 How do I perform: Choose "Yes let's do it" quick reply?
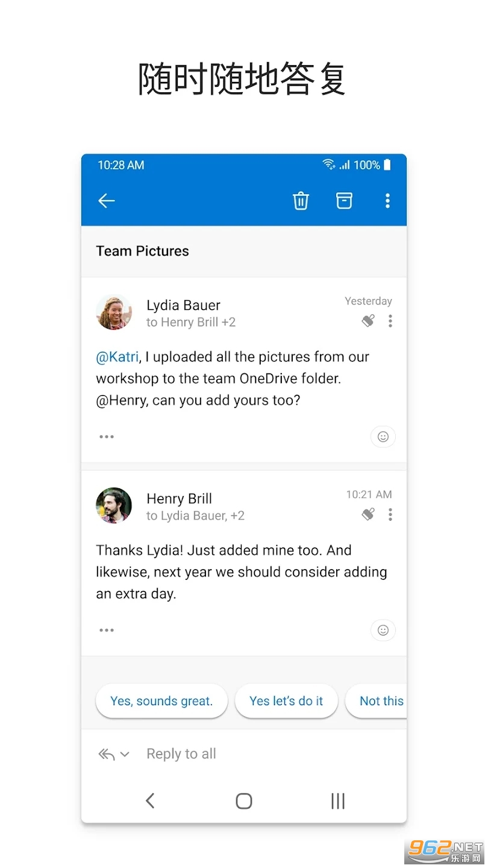[x=286, y=701]
